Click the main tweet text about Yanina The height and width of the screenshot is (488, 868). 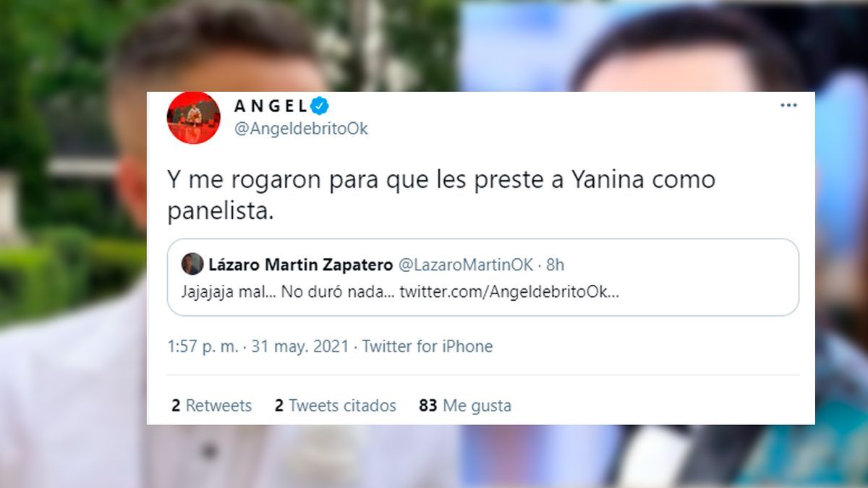(x=441, y=195)
